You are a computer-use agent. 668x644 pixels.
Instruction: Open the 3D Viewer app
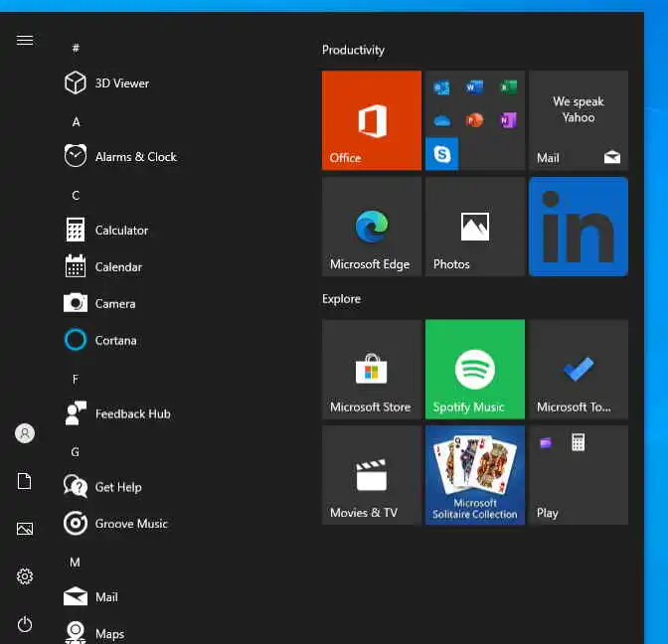coord(107,83)
